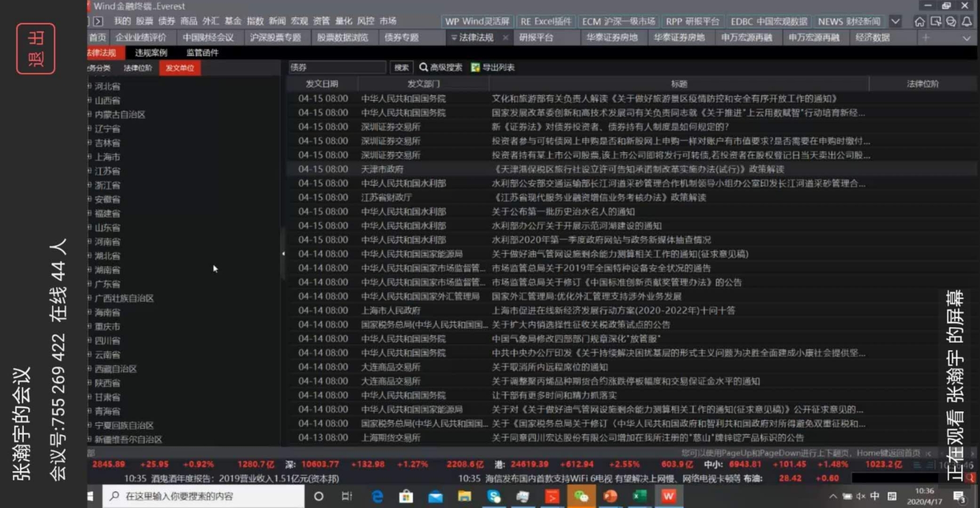This screenshot has height=508, width=980.
Task: Click the screen capture icon beside Home
Action: pyautogui.click(x=935, y=21)
